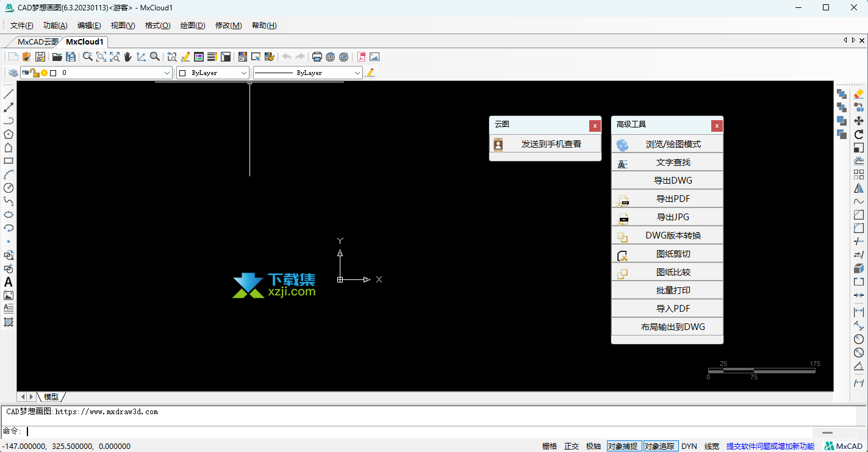This screenshot has width=868, height=452.
Task: Select the Circle drawing tool
Action: [9, 188]
